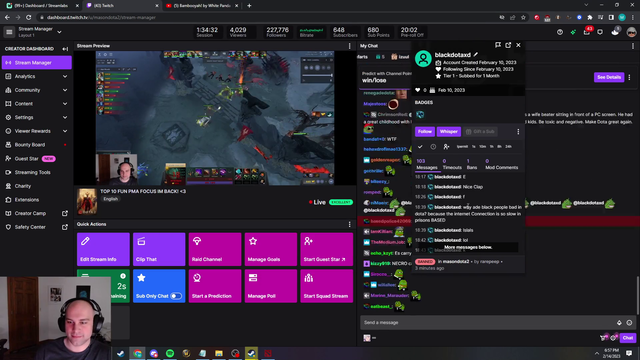The image size is (640, 360).
Task: Switch to the Mod Comments tab
Action: [501, 164]
